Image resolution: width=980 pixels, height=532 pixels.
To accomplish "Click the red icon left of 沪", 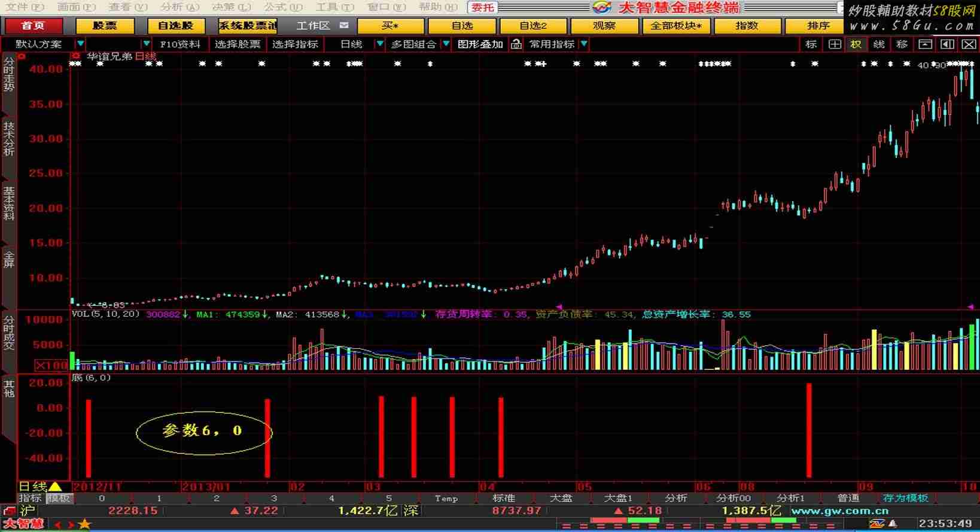I will pos(8,511).
